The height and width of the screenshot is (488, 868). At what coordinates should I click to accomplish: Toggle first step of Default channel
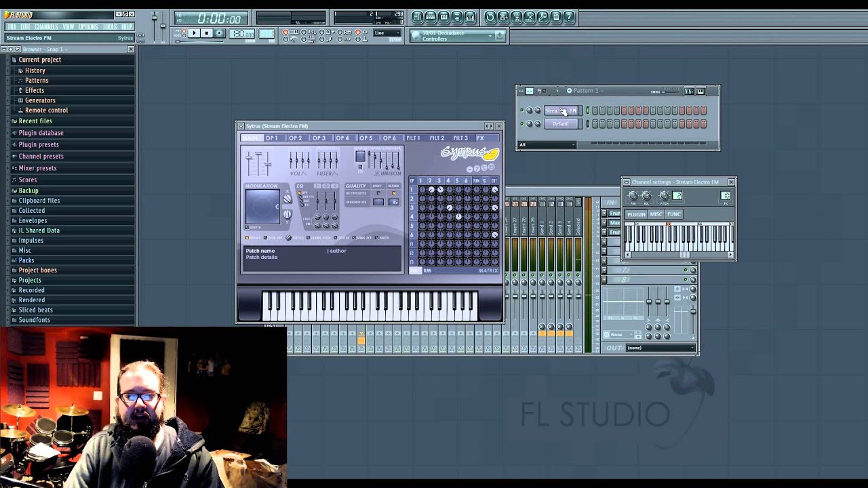(x=595, y=124)
